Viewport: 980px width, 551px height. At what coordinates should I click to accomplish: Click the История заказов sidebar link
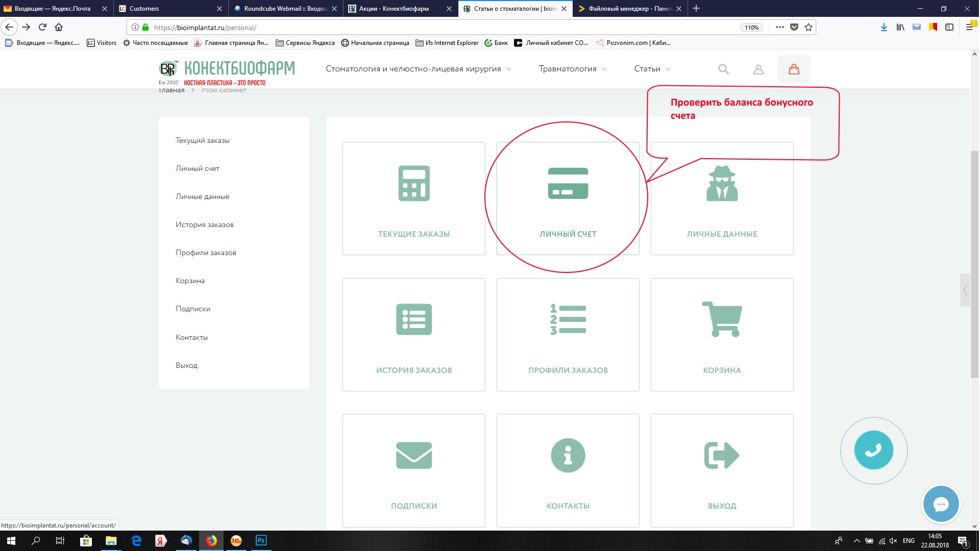click(205, 224)
